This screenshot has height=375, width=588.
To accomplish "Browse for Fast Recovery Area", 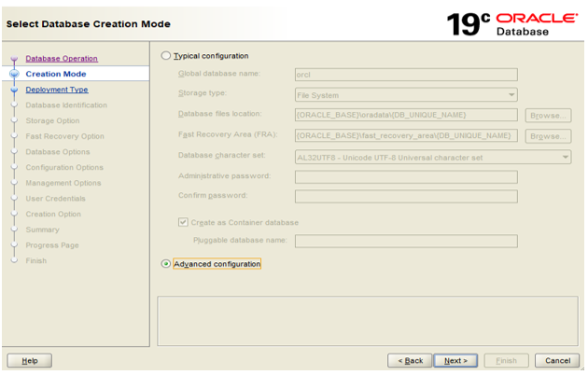I will tap(548, 136).
